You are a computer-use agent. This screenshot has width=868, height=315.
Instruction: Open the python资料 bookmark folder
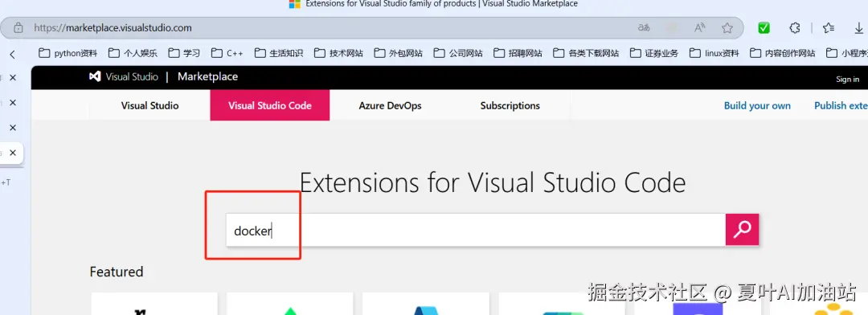tap(68, 53)
